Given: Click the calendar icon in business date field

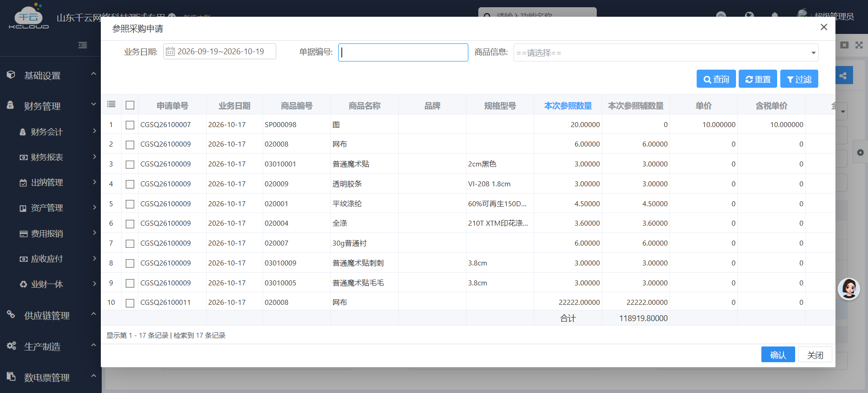Looking at the screenshot, I should 170,52.
